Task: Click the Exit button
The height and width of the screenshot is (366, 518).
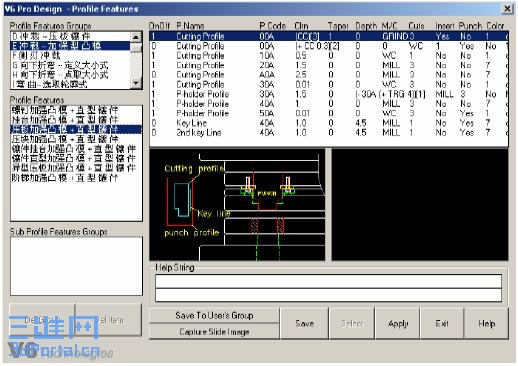Action: click(442, 323)
